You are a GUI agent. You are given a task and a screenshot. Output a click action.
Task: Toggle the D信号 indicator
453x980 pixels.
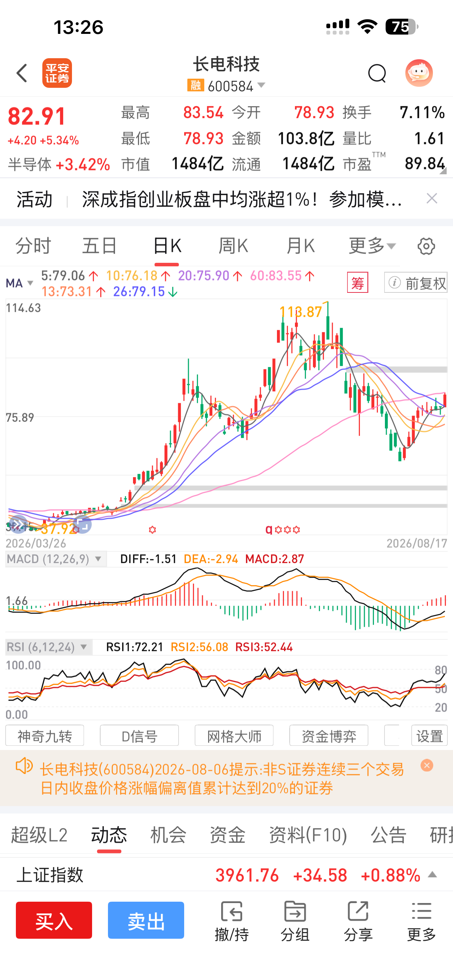click(139, 736)
